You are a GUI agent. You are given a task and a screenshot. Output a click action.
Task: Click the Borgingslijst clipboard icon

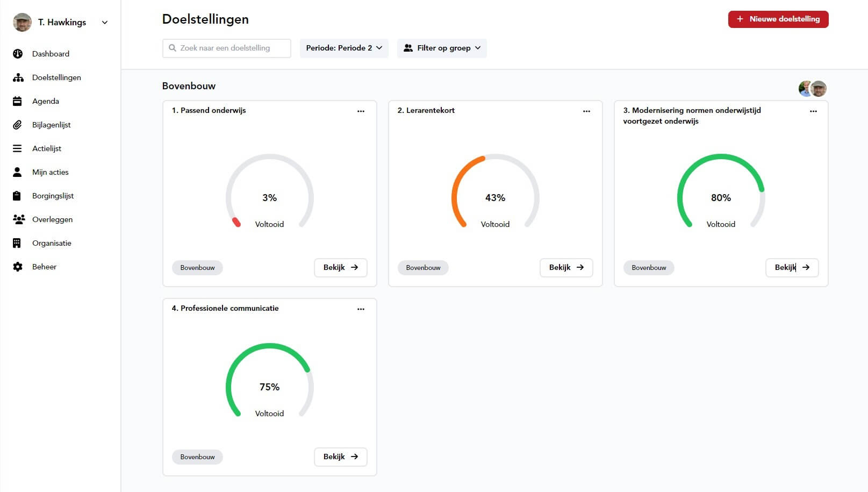(x=18, y=196)
